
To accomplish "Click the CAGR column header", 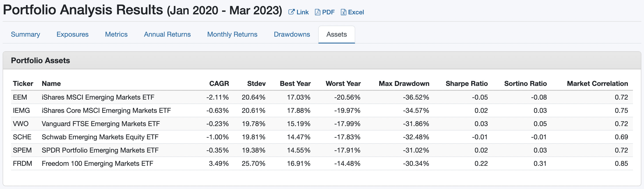I will [x=219, y=83].
